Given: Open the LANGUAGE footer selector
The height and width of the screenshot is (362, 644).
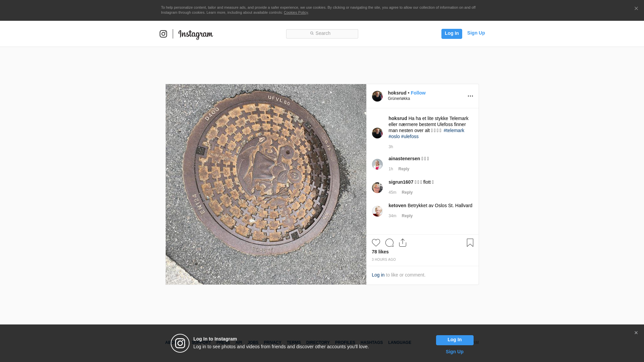Looking at the screenshot, I should click(x=399, y=343).
